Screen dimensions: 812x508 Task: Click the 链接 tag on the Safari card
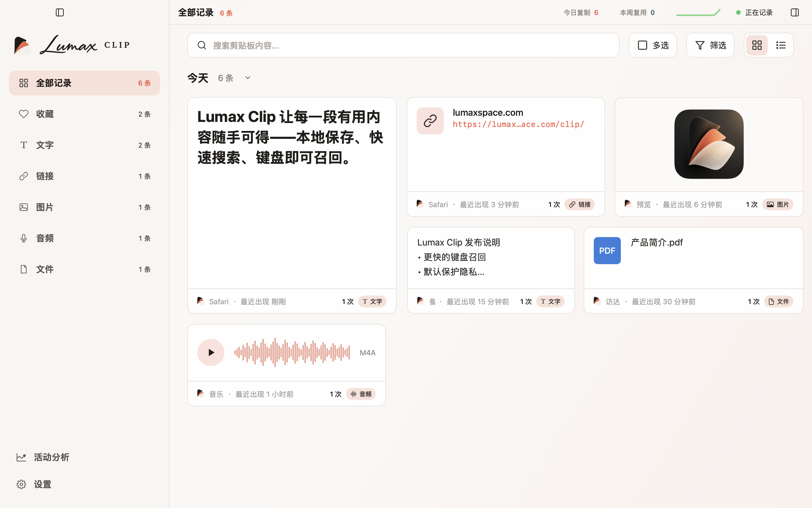click(x=579, y=204)
